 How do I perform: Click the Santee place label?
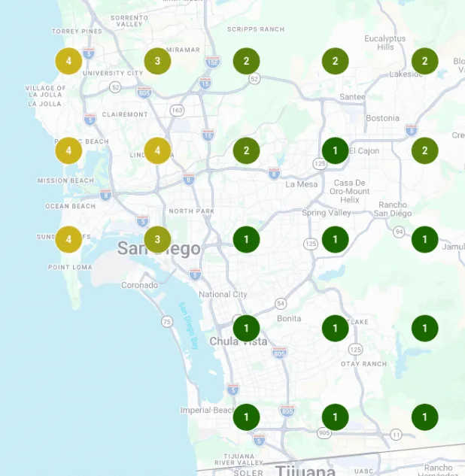click(352, 97)
